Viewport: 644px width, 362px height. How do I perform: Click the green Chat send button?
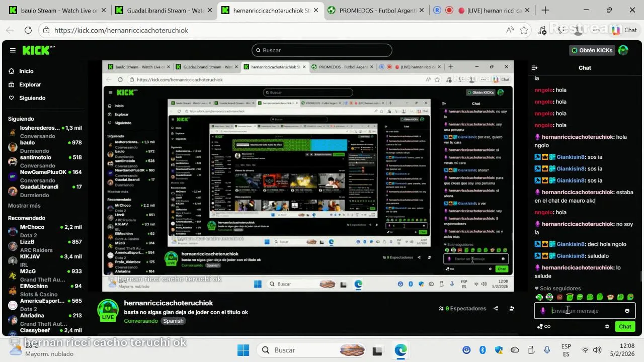tap(625, 326)
